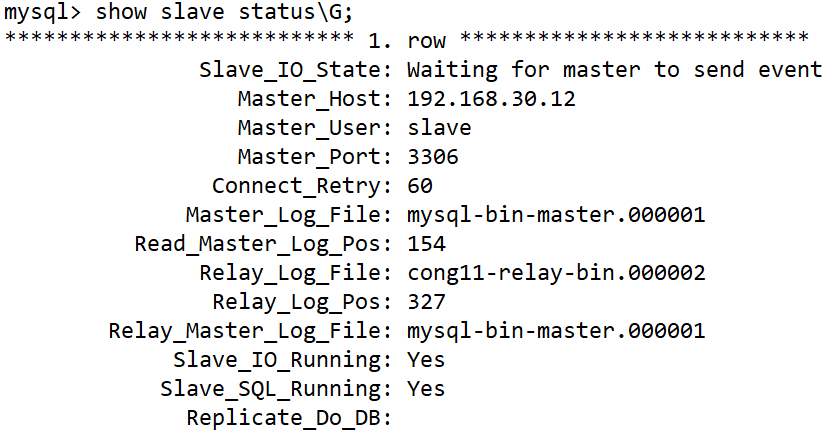The height and width of the screenshot is (440, 839).
Task: Click the Master_Log_File value mysql-bin-master.000001
Action: click(556, 215)
